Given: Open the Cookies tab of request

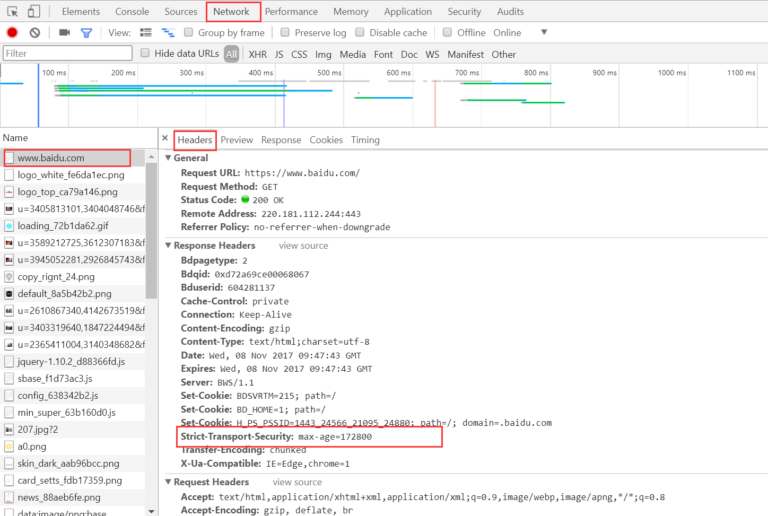Looking at the screenshot, I should click(x=326, y=140).
